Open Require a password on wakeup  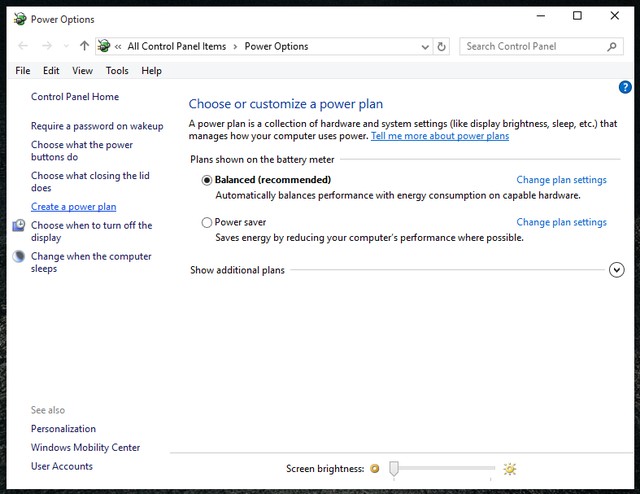[97, 126]
